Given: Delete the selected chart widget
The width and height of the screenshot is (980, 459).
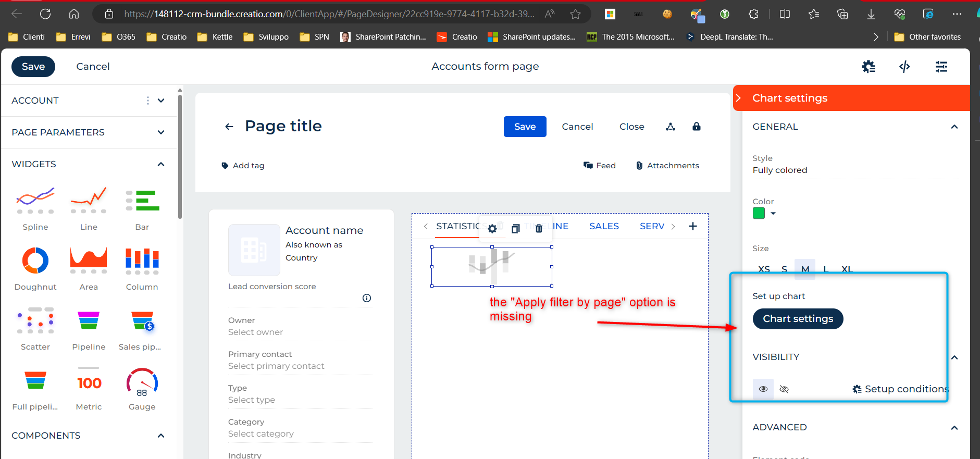Looking at the screenshot, I should [x=539, y=229].
